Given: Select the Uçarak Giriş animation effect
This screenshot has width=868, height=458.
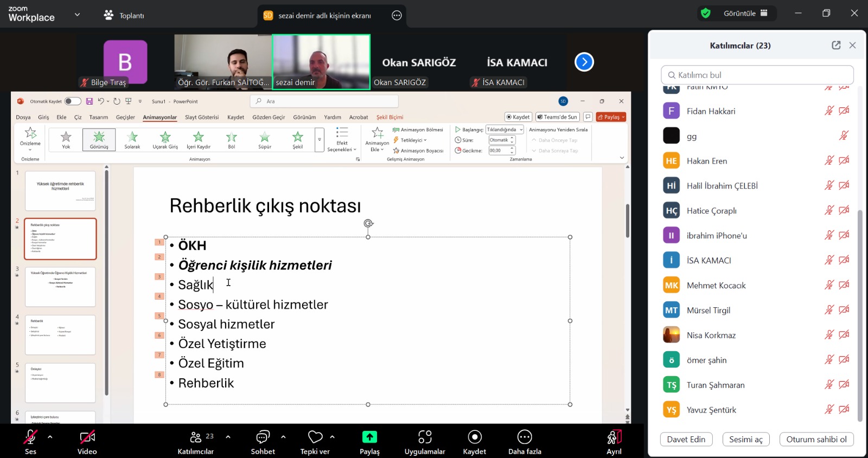Looking at the screenshot, I should (165, 140).
